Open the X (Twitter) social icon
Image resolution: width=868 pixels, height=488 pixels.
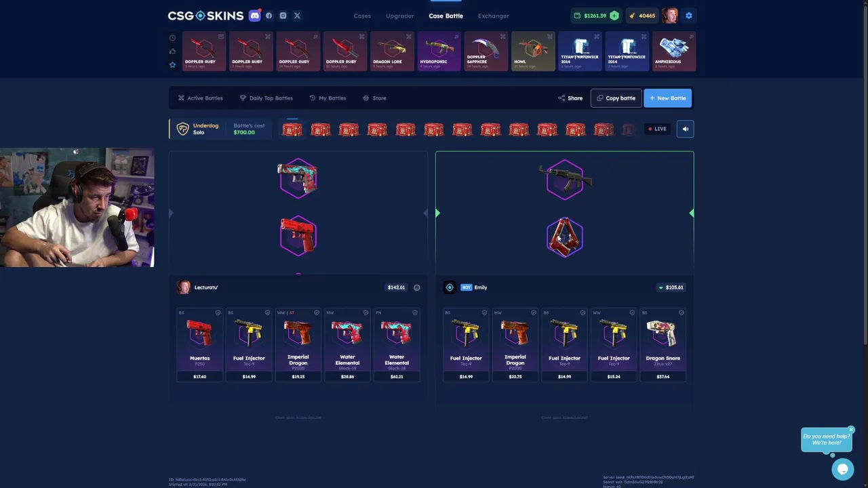pos(297,16)
